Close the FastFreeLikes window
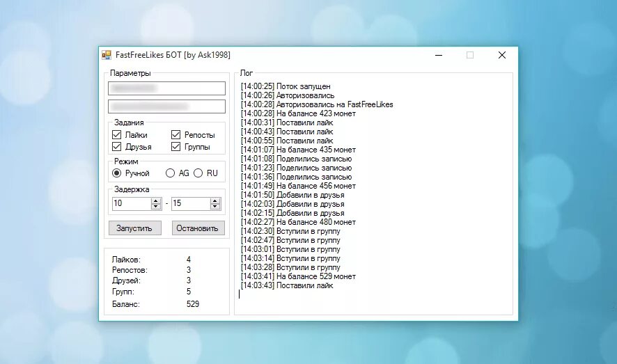617x364 pixels. [x=501, y=55]
